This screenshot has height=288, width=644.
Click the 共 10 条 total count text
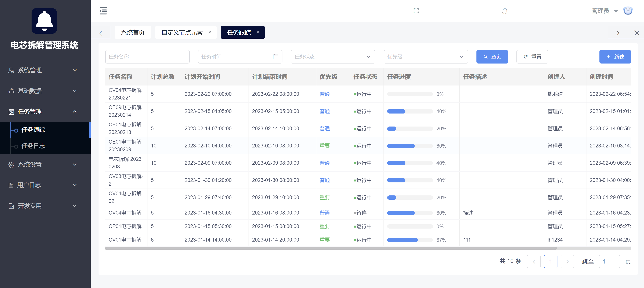pyautogui.click(x=510, y=261)
